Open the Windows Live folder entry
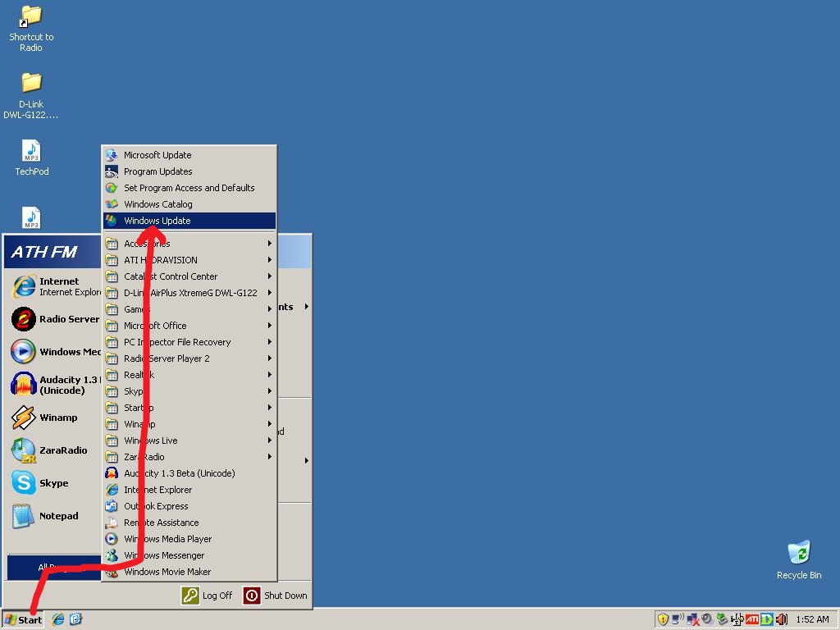 (x=189, y=441)
